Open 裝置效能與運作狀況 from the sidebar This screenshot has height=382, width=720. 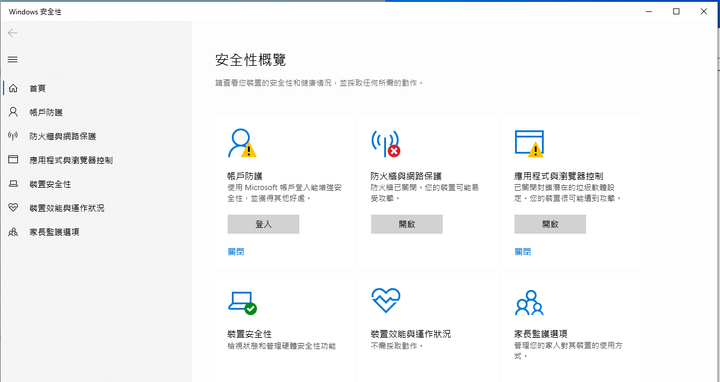coord(67,208)
